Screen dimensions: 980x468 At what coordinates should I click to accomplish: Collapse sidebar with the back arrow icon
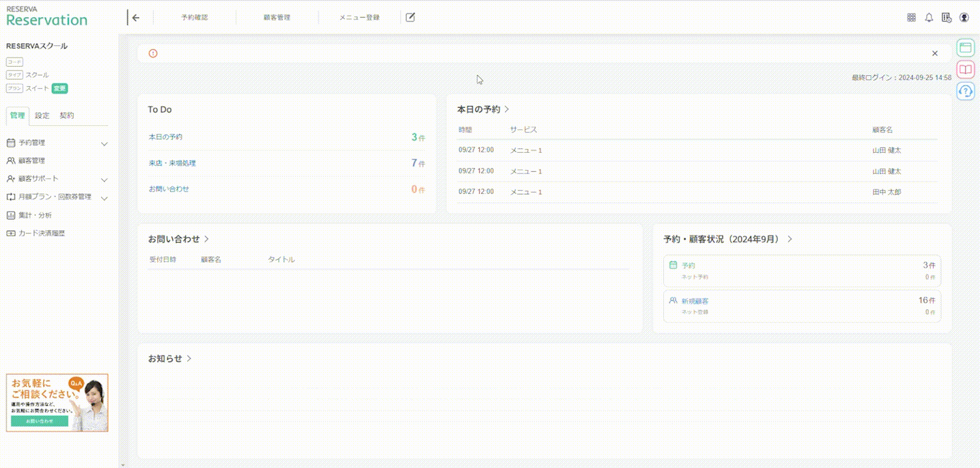click(x=136, y=18)
